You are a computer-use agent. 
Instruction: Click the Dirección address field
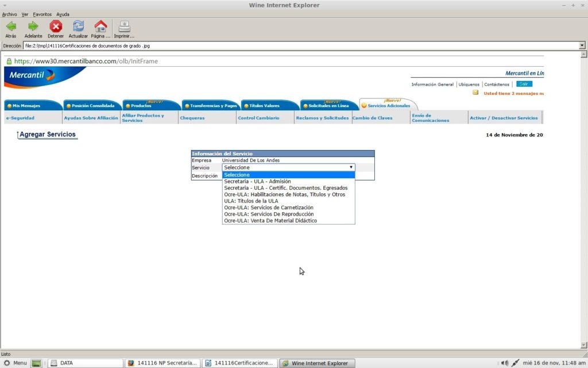tap(301, 46)
